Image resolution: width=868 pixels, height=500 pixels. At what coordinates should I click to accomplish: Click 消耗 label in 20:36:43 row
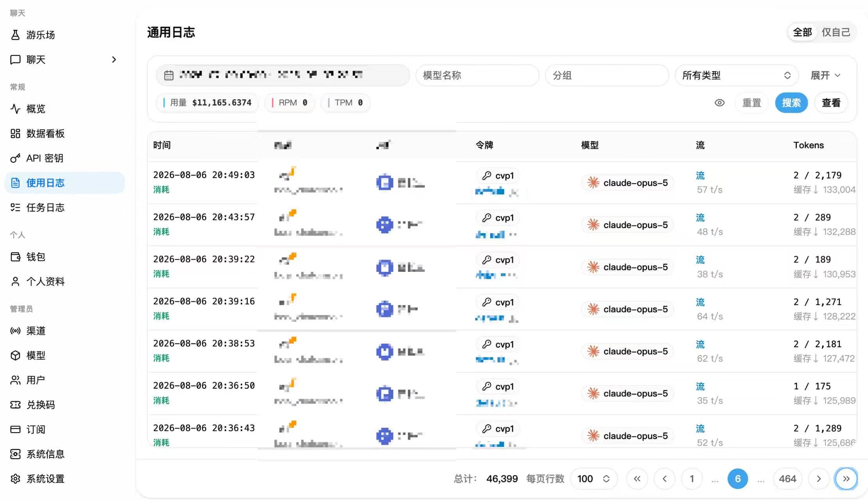click(x=161, y=443)
